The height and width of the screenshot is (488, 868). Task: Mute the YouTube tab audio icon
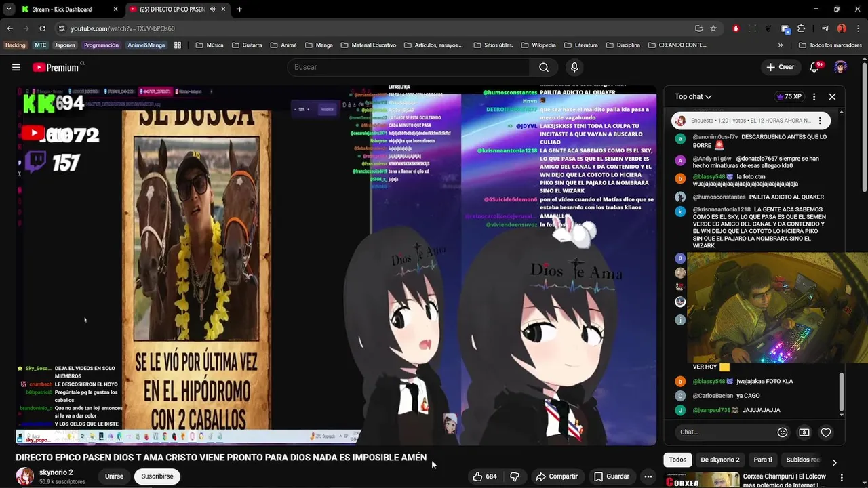click(212, 9)
